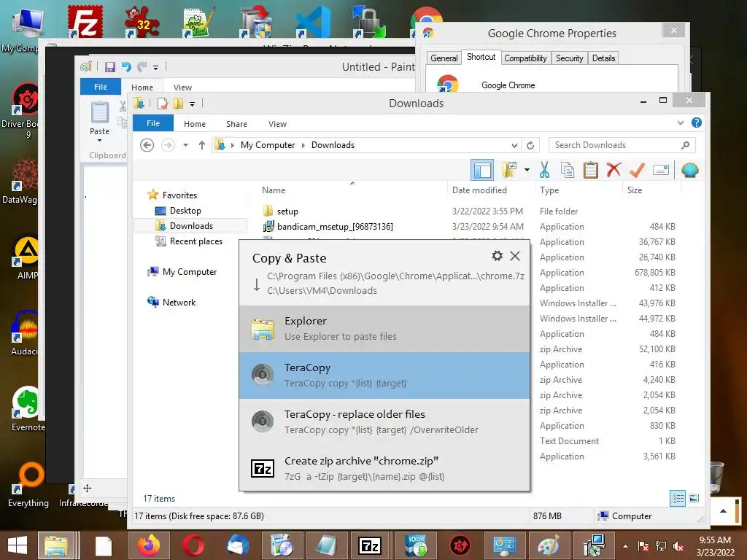Click Undo icon in Paint title bar
Screen dimensions: 747x560
[126, 67]
